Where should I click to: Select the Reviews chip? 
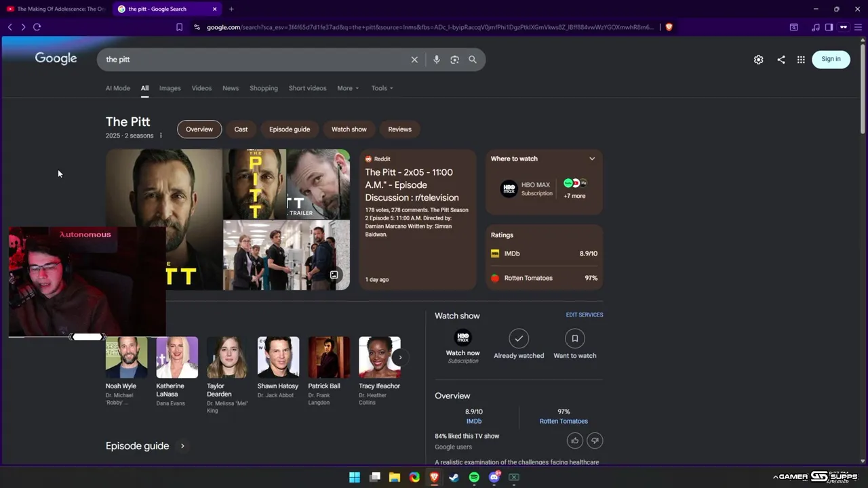(x=399, y=129)
